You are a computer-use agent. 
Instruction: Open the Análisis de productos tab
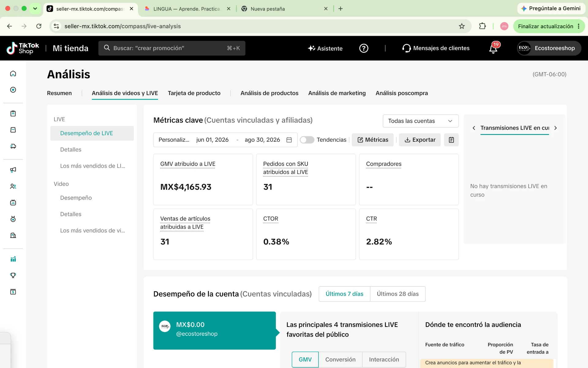pos(269,93)
